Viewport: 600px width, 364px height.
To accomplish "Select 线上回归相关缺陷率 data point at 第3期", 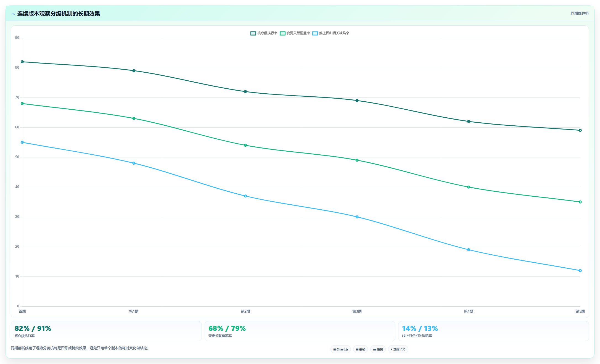I will (357, 217).
